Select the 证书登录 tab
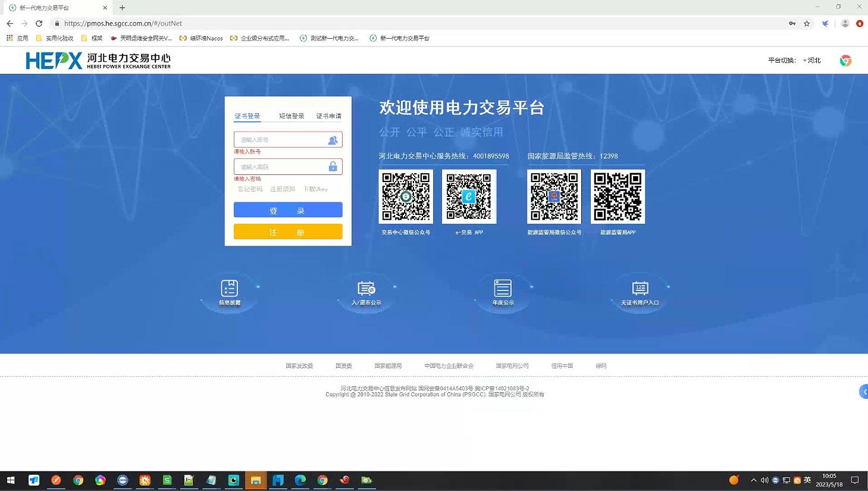The width and height of the screenshot is (868, 491). tap(247, 116)
